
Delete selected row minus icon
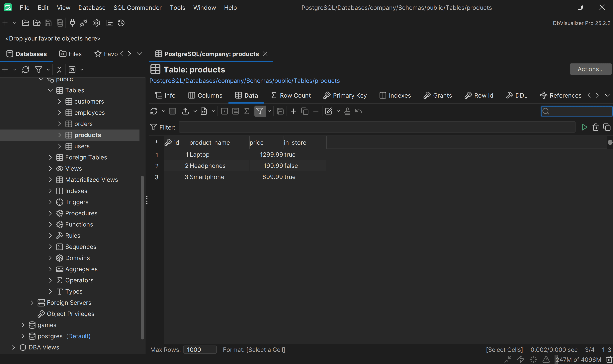(x=316, y=111)
